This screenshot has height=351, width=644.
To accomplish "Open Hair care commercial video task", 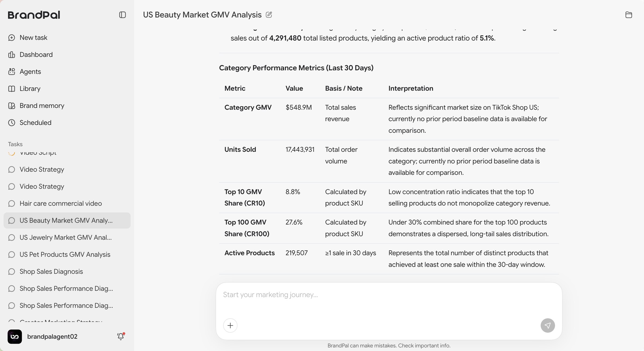I will (x=67, y=204).
